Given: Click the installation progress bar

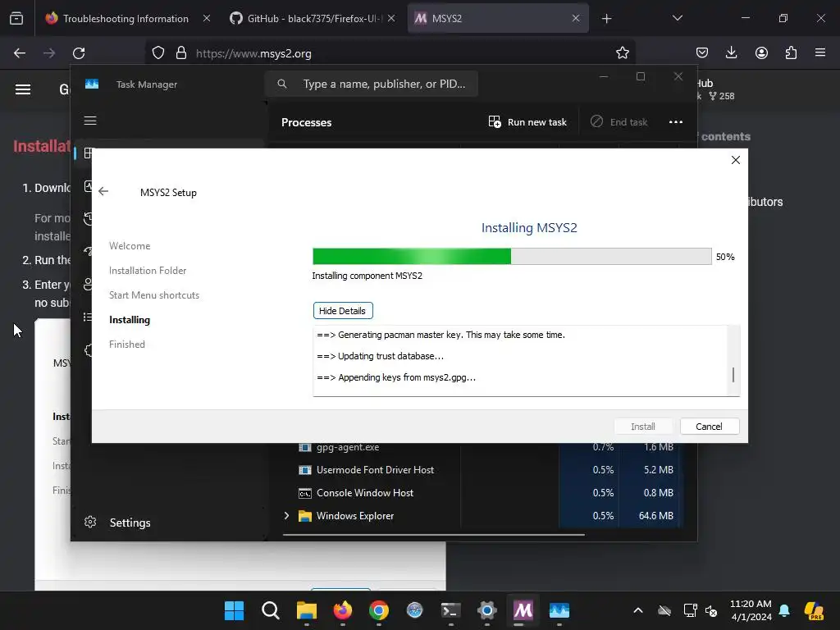Looking at the screenshot, I should tap(512, 256).
